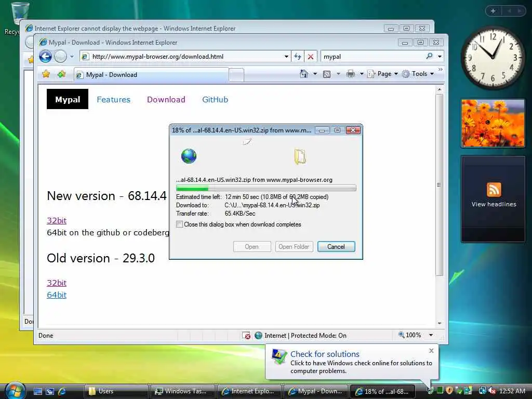Viewport: 532px width, 399px height.
Task: Open recent pages dropdown beside Forward button
Action: [72, 56]
